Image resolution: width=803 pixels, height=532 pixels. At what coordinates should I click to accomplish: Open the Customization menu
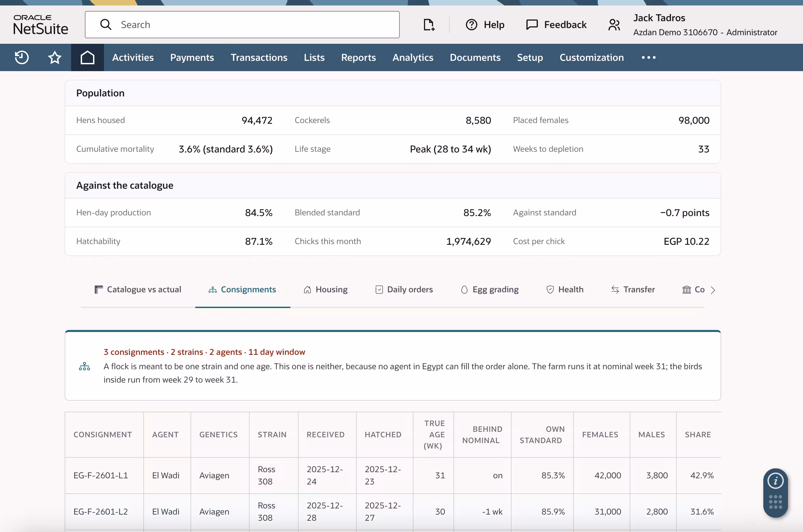(592, 57)
